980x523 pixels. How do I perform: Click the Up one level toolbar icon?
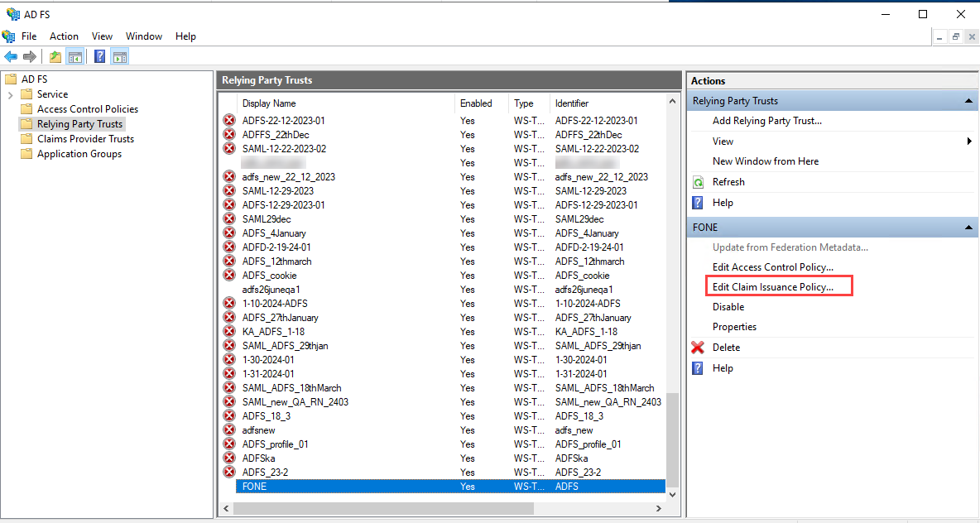click(55, 57)
